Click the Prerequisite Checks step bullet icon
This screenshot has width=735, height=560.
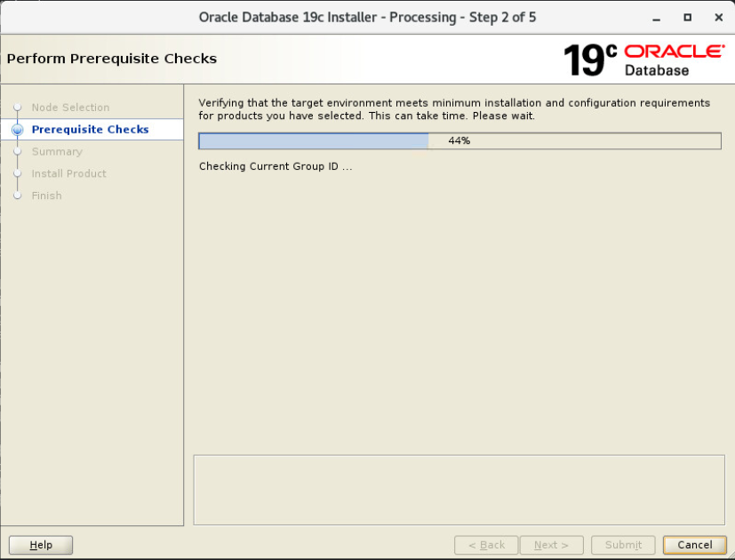tap(18, 130)
